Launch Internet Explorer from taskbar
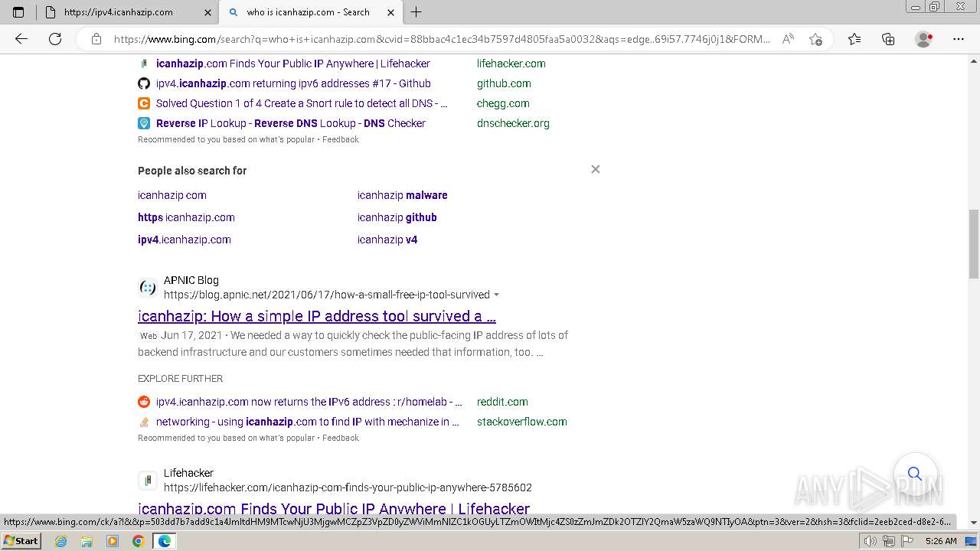This screenshot has width=980, height=551. pyautogui.click(x=61, y=541)
